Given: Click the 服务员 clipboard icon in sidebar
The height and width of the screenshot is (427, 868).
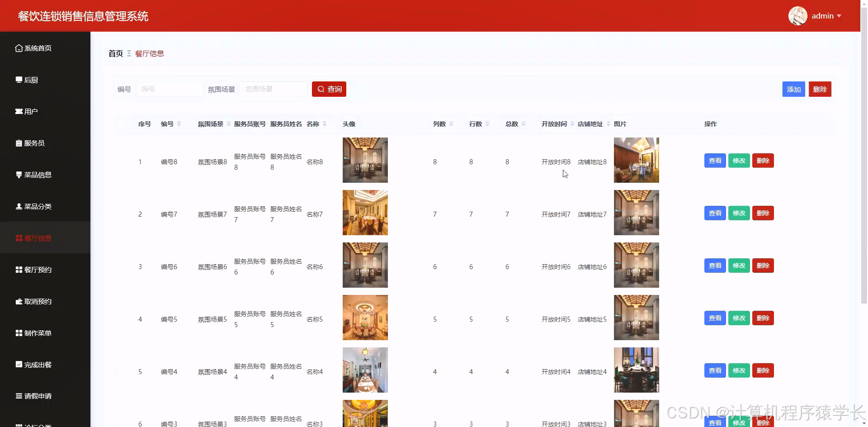Looking at the screenshot, I should pyautogui.click(x=19, y=143).
